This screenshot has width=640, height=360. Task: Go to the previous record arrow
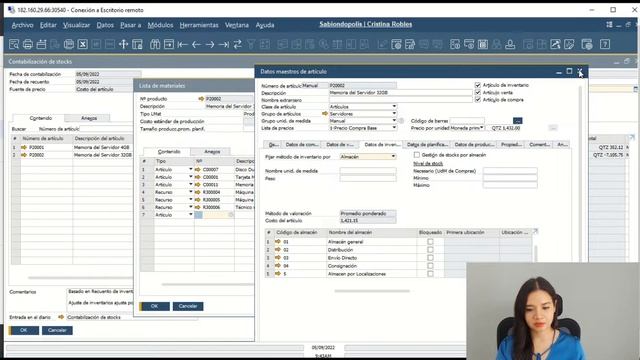[x=196, y=44]
